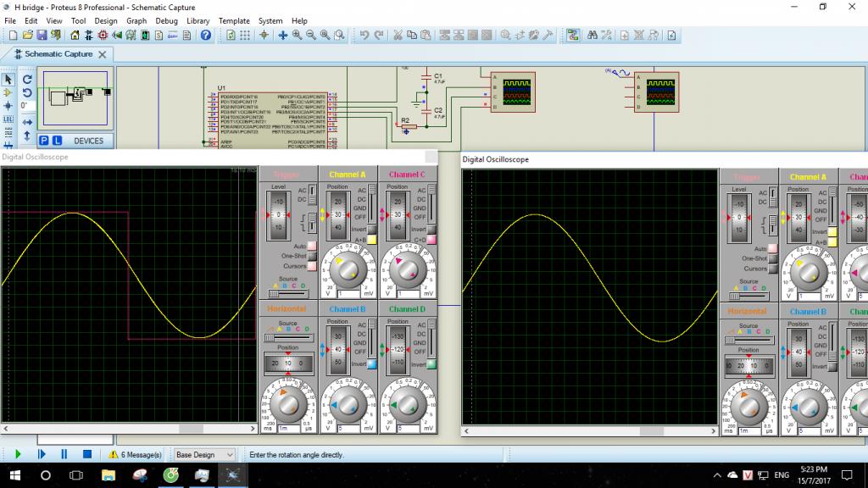Click the Save Project toolbar icon
Screen dimensions: 868x488
[x=42, y=36]
